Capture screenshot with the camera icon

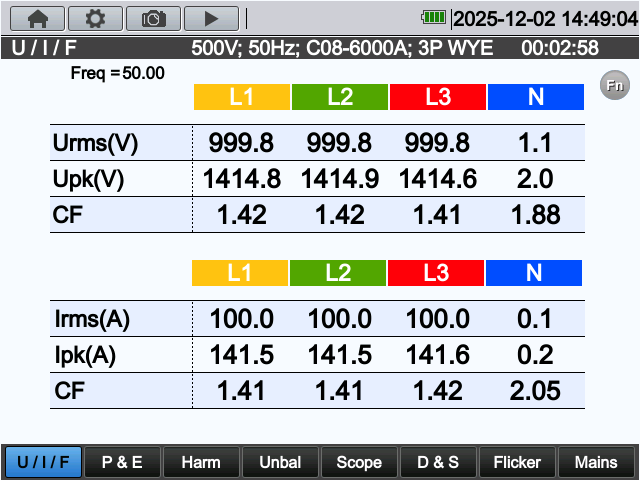click(x=153, y=17)
